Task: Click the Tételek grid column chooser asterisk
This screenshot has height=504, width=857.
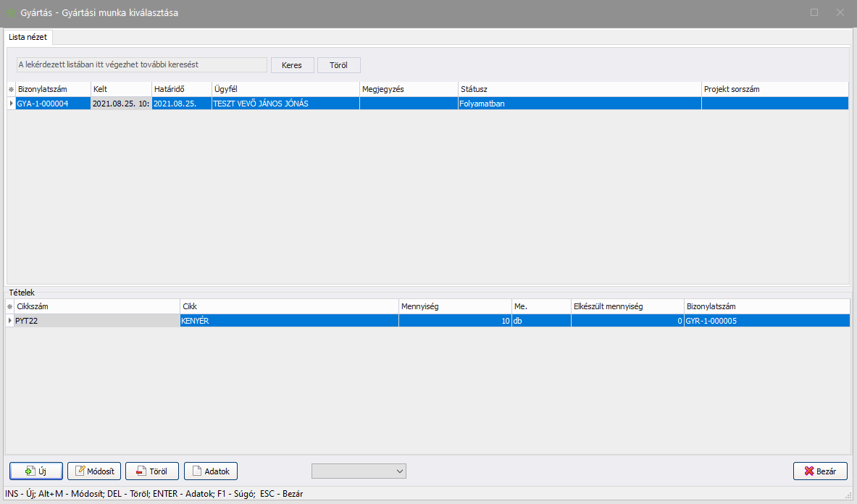Action: coord(11,307)
